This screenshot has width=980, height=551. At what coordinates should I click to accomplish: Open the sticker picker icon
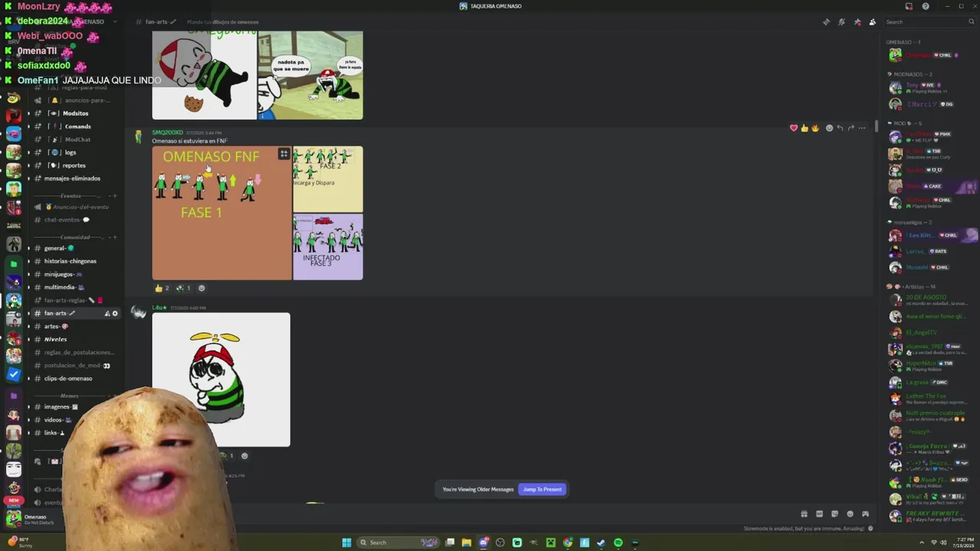coord(835,514)
